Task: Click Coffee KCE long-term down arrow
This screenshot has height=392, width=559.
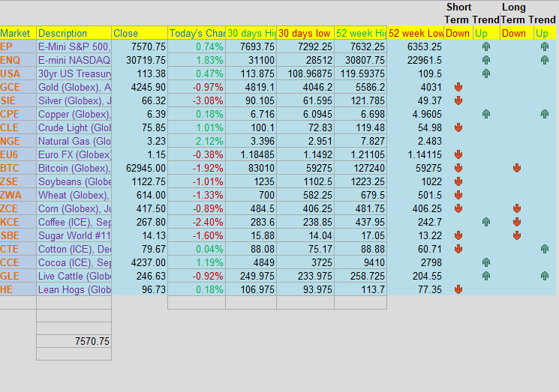Action: coord(517,222)
